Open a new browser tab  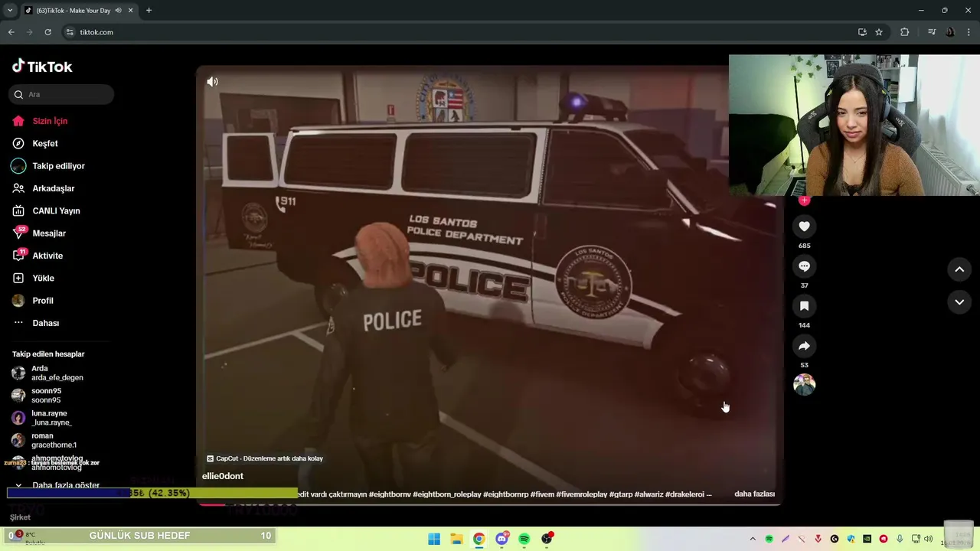pos(149,11)
